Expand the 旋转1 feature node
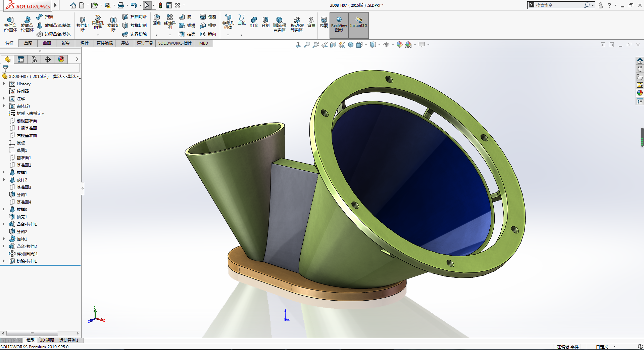This screenshot has width=644, height=350. coord(4,239)
